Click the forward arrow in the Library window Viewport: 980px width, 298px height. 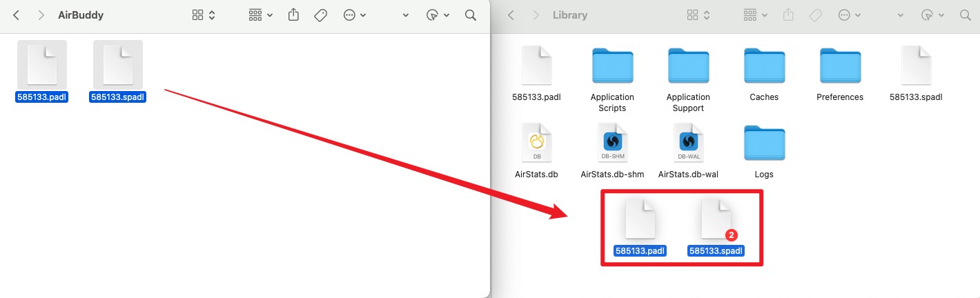click(x=536, y=15)
